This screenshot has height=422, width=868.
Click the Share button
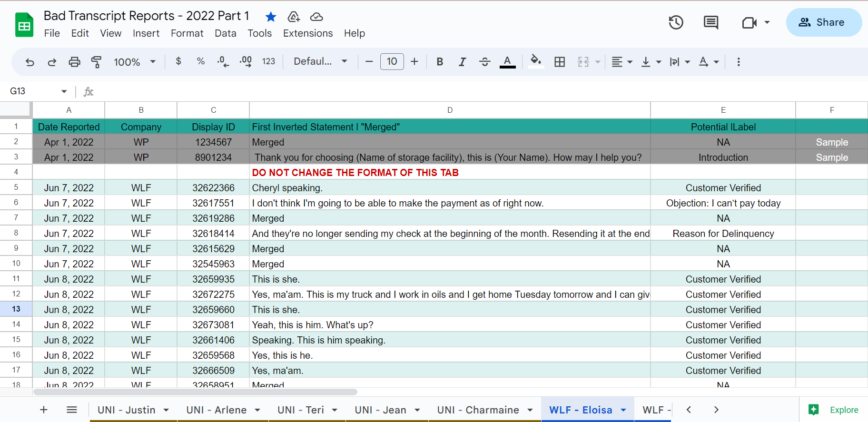coord(824,22)
